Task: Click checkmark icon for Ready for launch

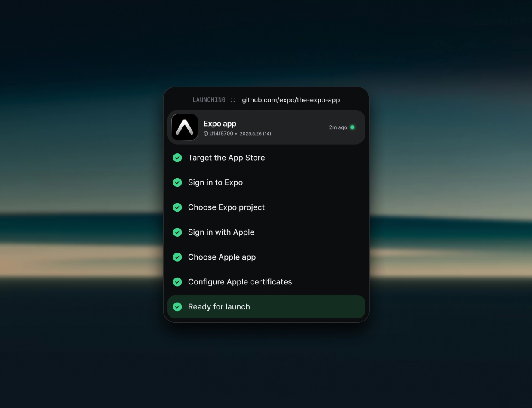Action: tap(177, 307)
